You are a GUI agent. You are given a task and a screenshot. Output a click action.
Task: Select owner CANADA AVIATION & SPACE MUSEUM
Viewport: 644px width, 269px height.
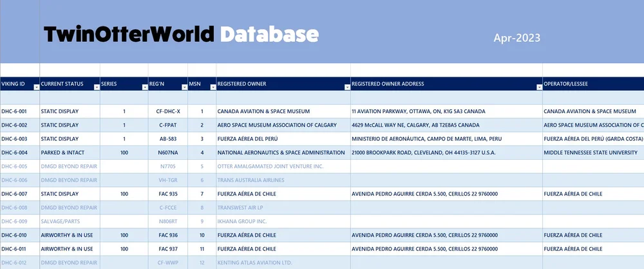click(x=283, y=111)
